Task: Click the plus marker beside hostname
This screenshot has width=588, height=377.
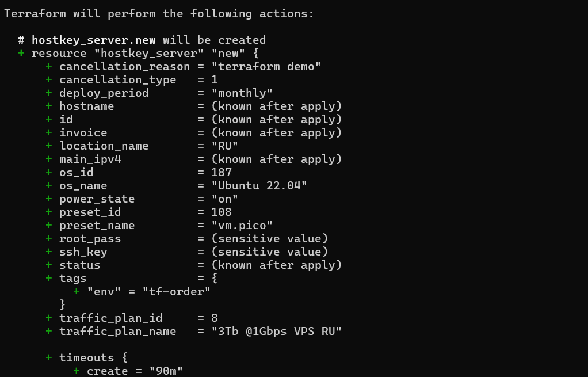Action: pyautogui.click(x=49, y=106)
